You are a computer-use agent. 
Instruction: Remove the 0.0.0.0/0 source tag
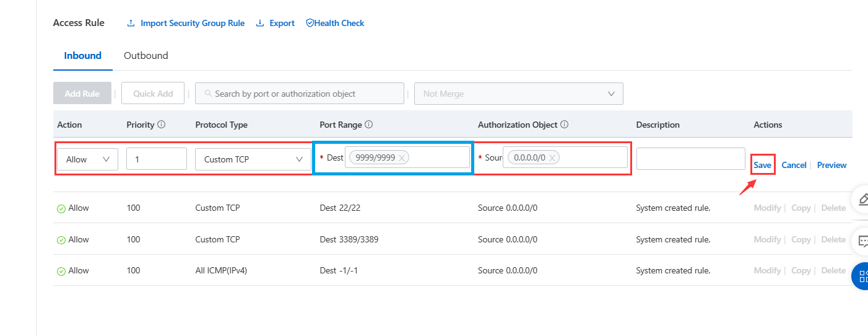click(552, 158)
